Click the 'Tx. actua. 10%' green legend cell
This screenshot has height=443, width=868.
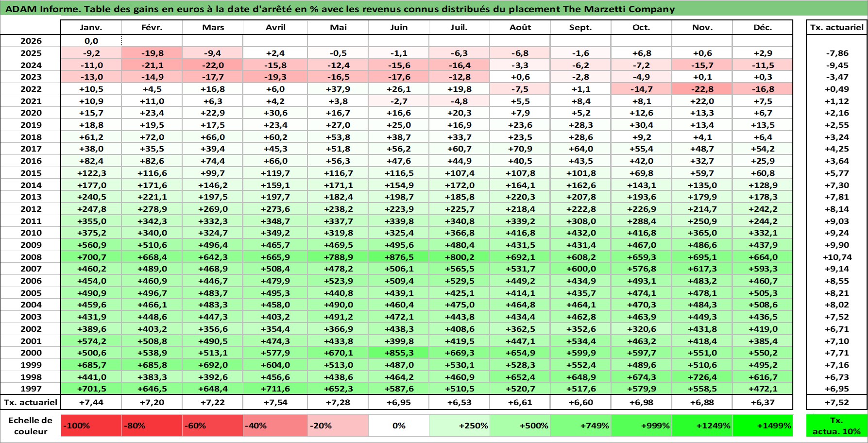836,426
